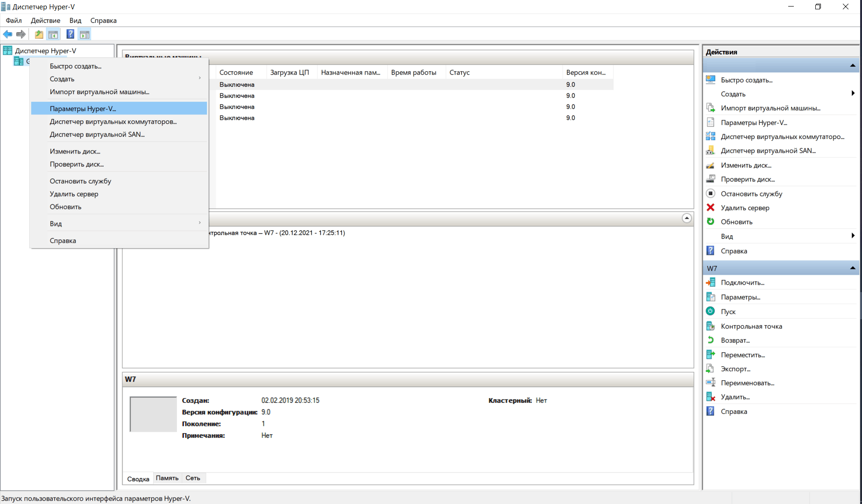Click W7 Connect icon in Actions pane
Image resolution: width=862 pixels, height=504 pixels.
click(711, 282)
